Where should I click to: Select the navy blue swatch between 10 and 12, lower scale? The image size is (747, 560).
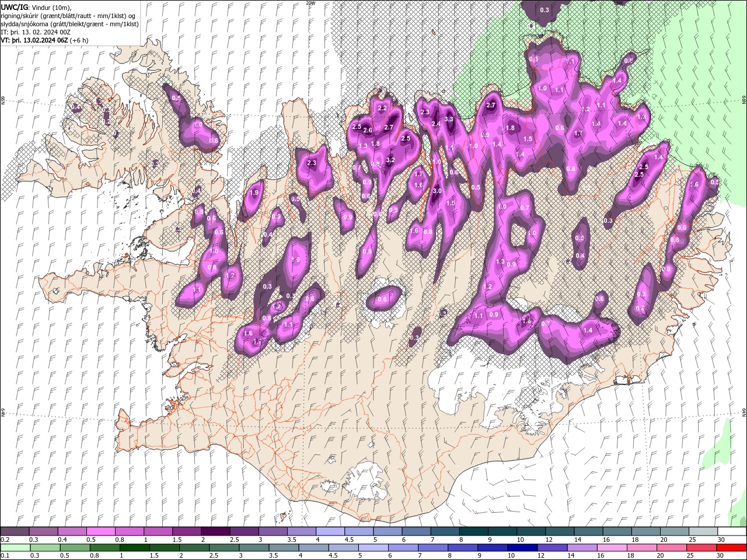(522, 548)
